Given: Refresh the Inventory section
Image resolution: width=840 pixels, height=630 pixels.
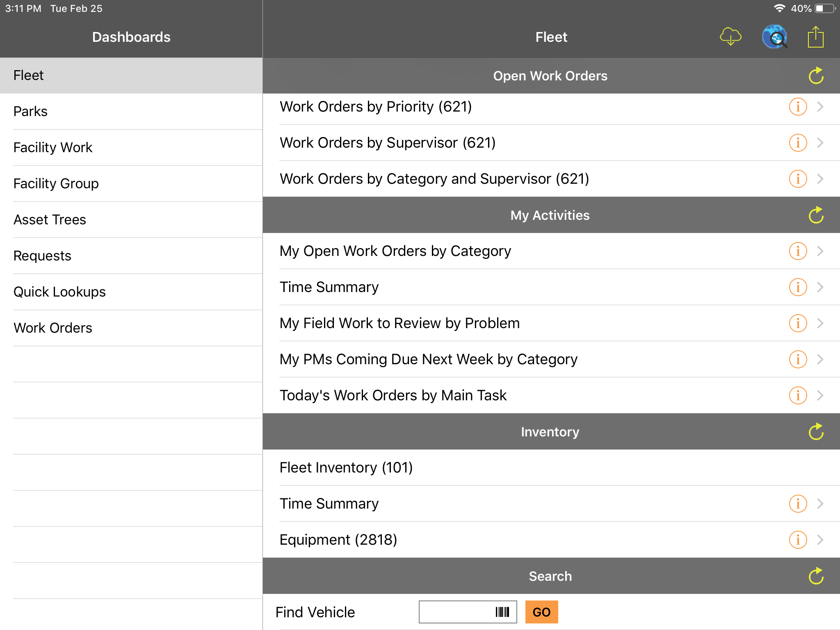Looking at the screenshot, I should pyautogui.click(x=816, y=432).
